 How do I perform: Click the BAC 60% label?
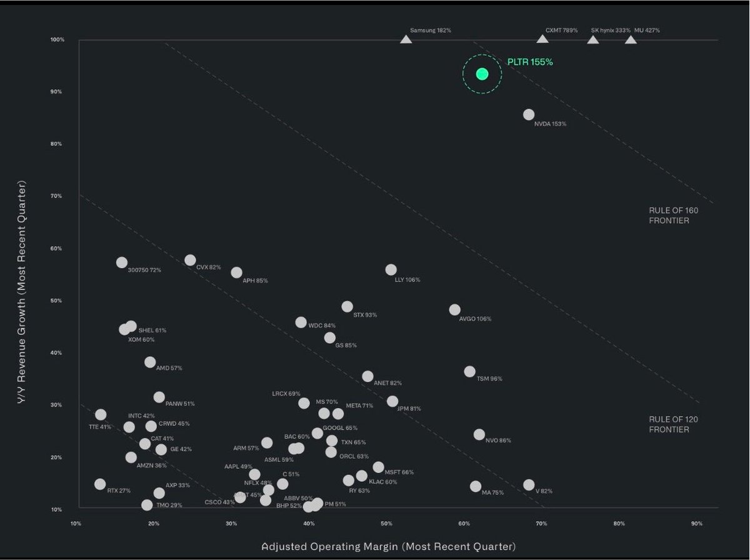pos(297,437)
